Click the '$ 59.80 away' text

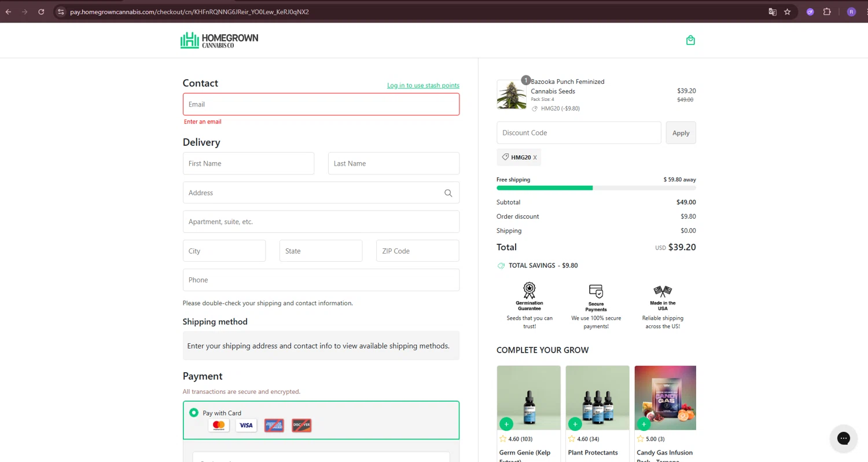coord(680,179)
